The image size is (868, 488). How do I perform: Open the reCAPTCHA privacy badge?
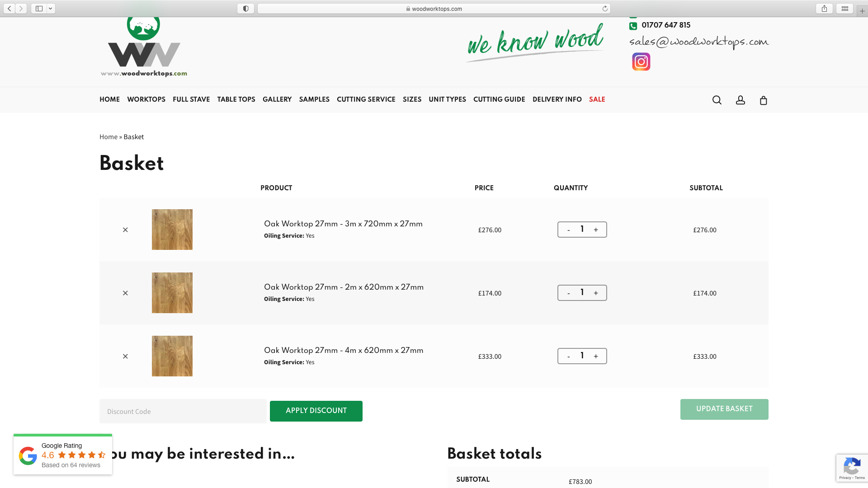(852, 469)
